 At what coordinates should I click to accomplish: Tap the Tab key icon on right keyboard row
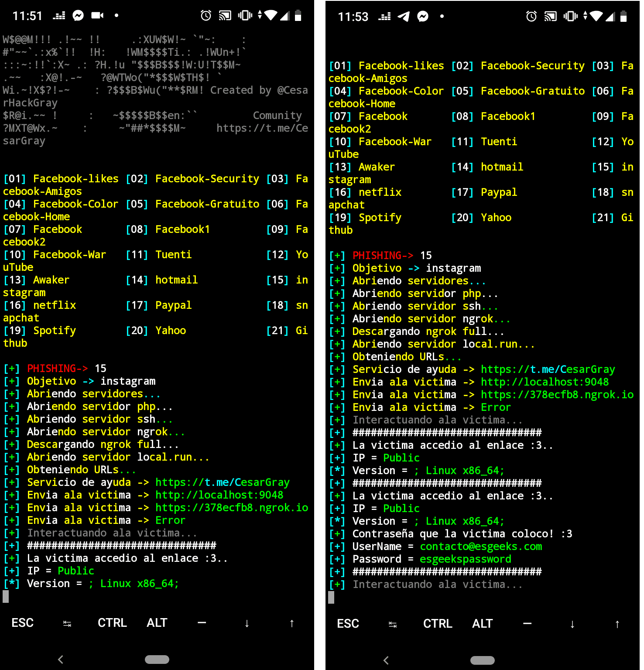[393, 625]
